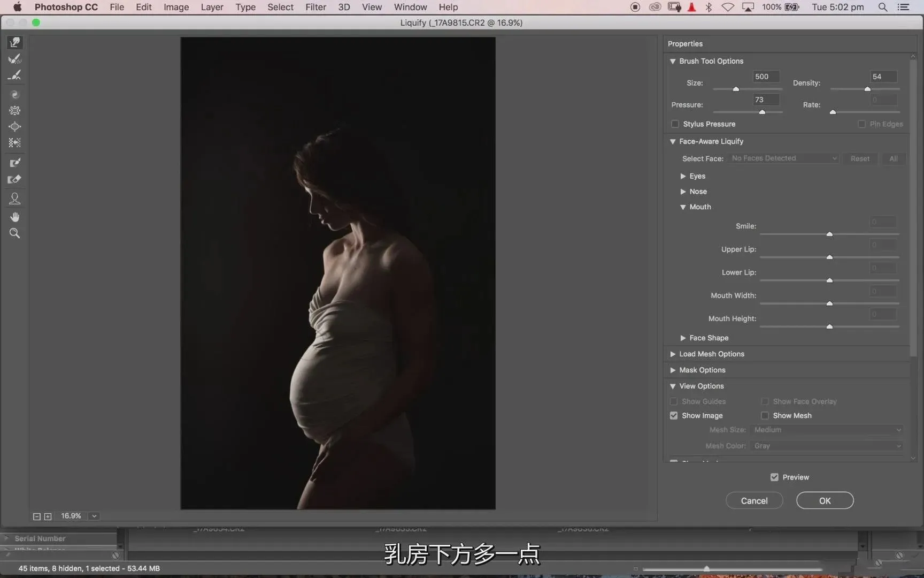Select the Reconstruct tool
Viewport: 924px width, 578px height.
pos(15,59)
